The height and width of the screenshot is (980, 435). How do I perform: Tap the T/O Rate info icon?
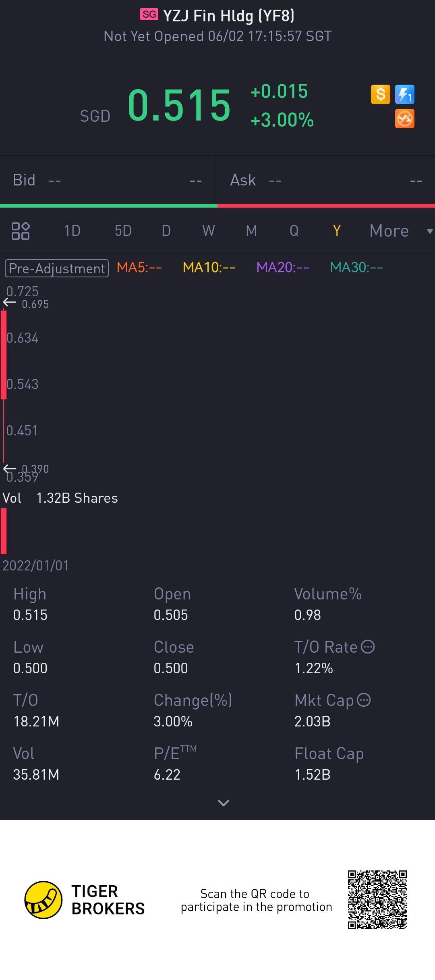[x=368, y=647]
